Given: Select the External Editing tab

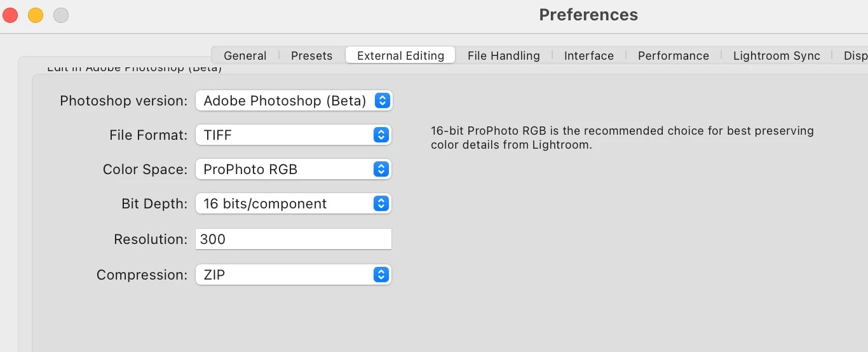Looking at the screenshot, I should pos(400,56).
